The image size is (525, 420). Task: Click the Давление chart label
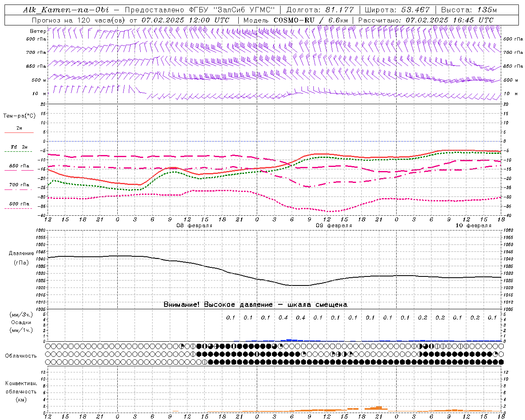(x=21, y=253)
